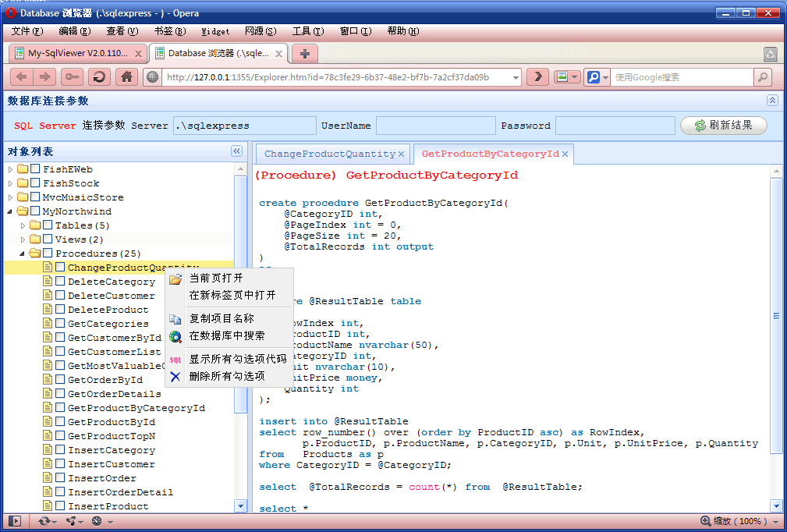Image resolution: width=787 pixels, height=532 pixels.
Task: Click the 刷新结果 refresh results button
Action: (723, 126)
